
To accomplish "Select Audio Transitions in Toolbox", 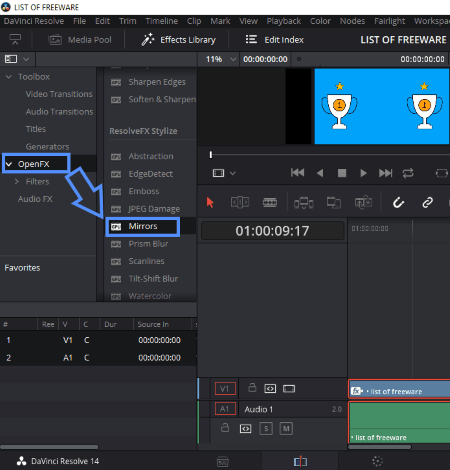I will [x=59, y=112].
